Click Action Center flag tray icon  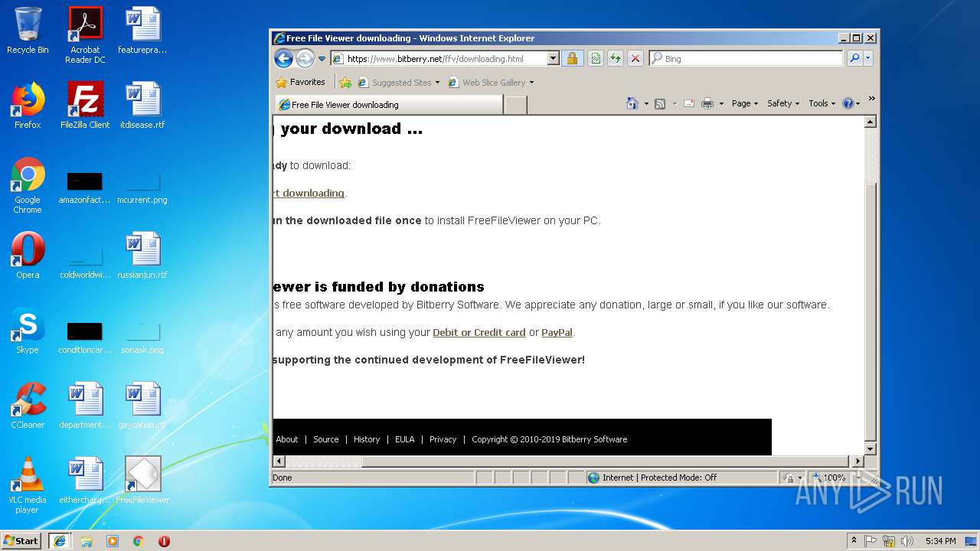tap(871, 541)
